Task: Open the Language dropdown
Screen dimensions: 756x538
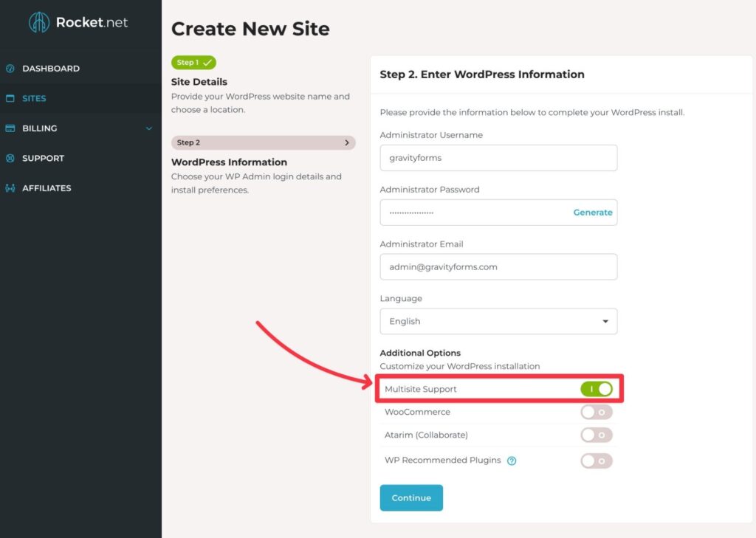Action: (x=498, y=321)
